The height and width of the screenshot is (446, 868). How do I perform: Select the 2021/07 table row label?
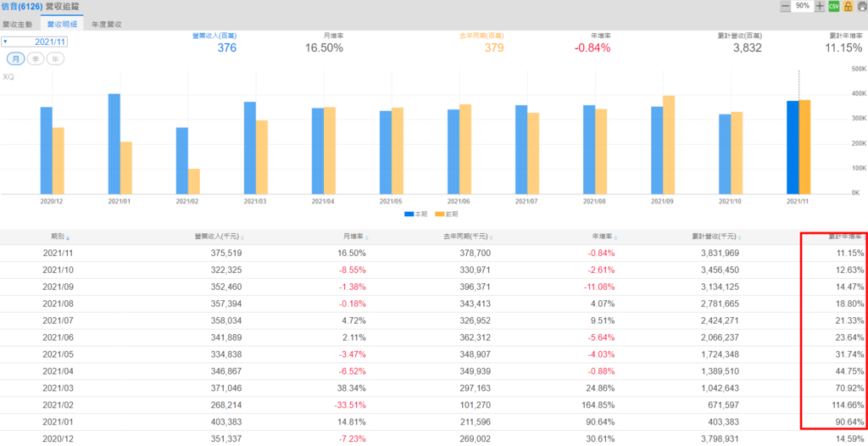[x=58, y=321]
